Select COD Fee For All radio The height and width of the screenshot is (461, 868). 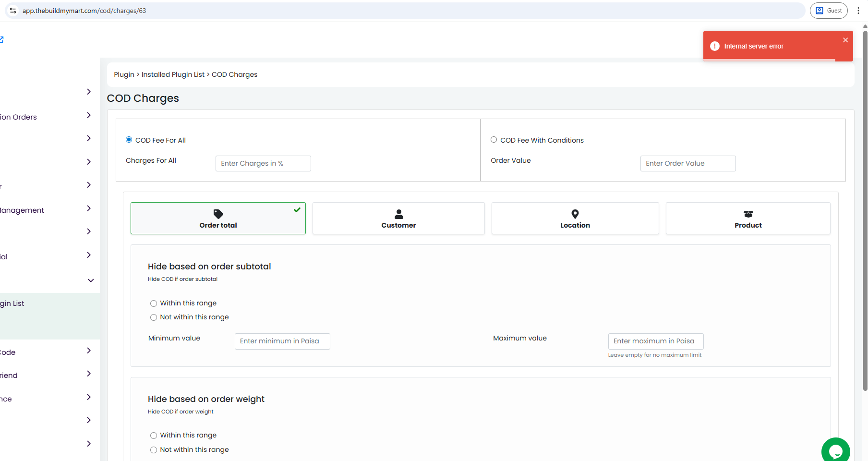(x=129, y=140)
